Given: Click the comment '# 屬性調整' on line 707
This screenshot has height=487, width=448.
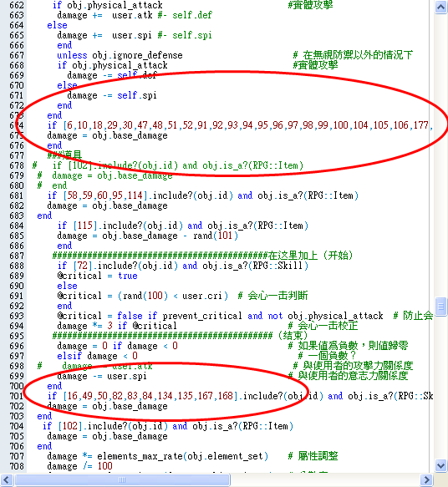Looking at the screenshot, I should pyautogui.click(x=313, y=456).
